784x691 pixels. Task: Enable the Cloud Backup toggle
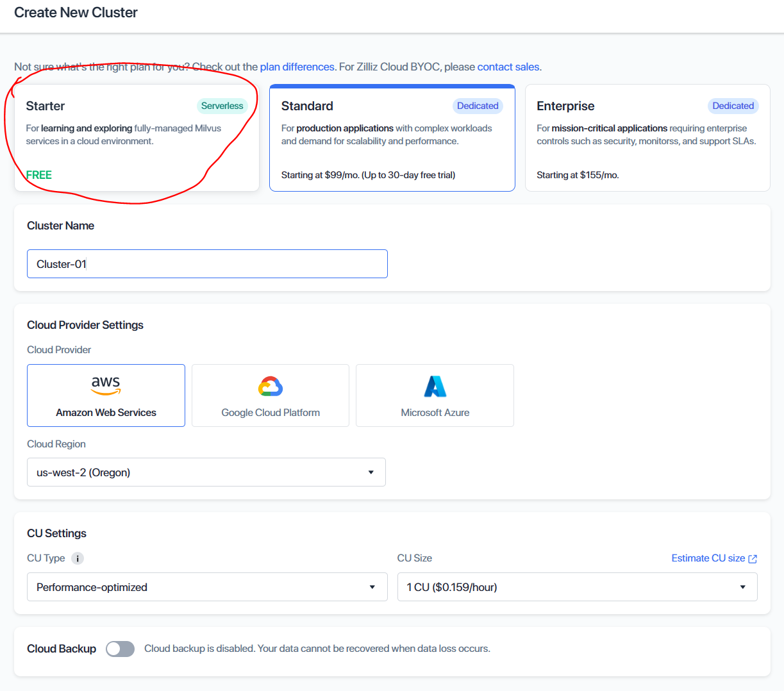tap(121, 649)
